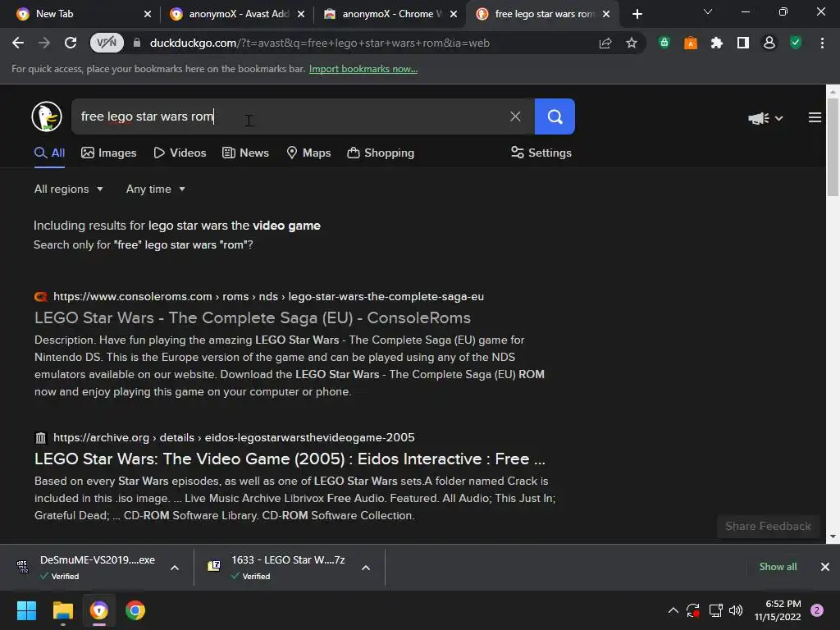Switch to Videos results
Screen dimensions: 840x630
180,153
